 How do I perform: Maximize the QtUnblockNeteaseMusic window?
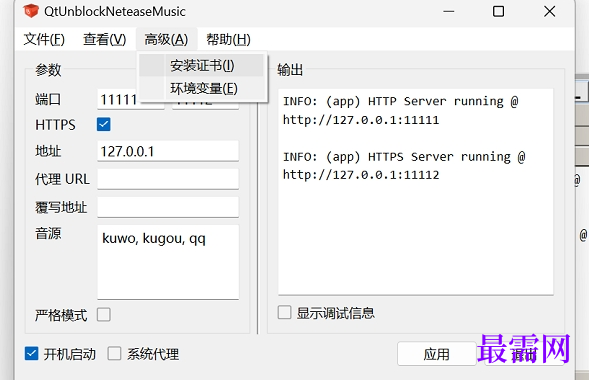pyautogui.click(x=498, y=12)
